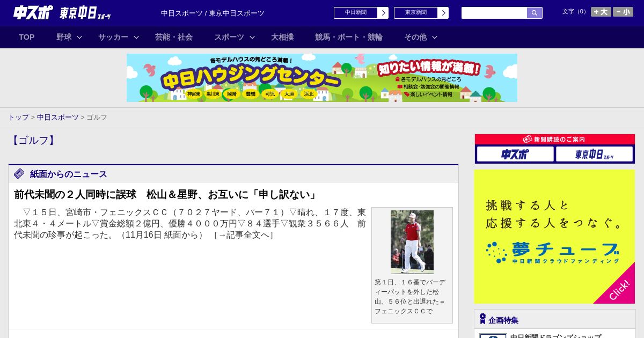Screen dimensions: 644x338
Task: Click the ribbon icon beside 企画特集
Action: [482, 319]
